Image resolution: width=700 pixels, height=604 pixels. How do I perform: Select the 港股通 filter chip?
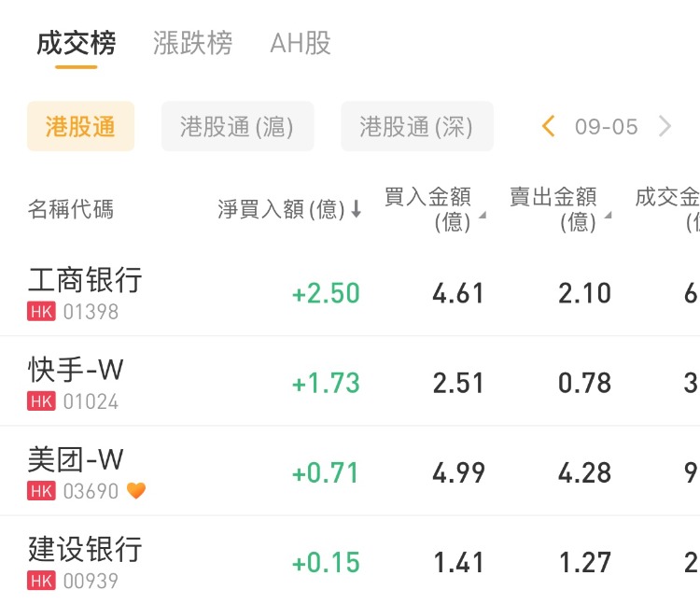tap(80, 127)
